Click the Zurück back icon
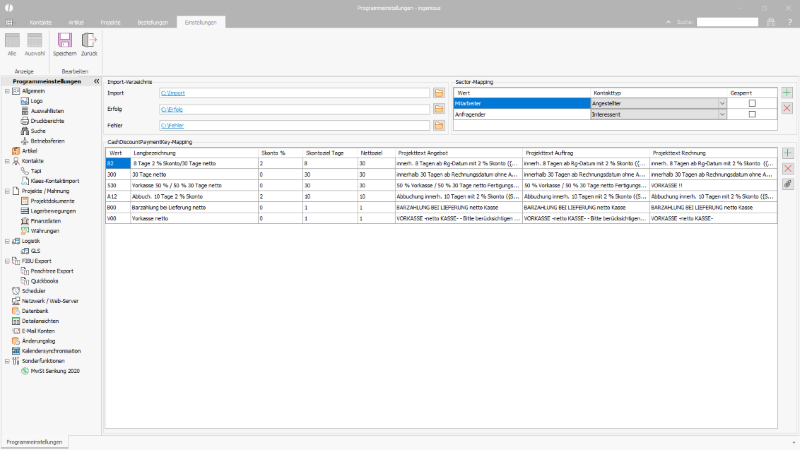 pos(89,40)
